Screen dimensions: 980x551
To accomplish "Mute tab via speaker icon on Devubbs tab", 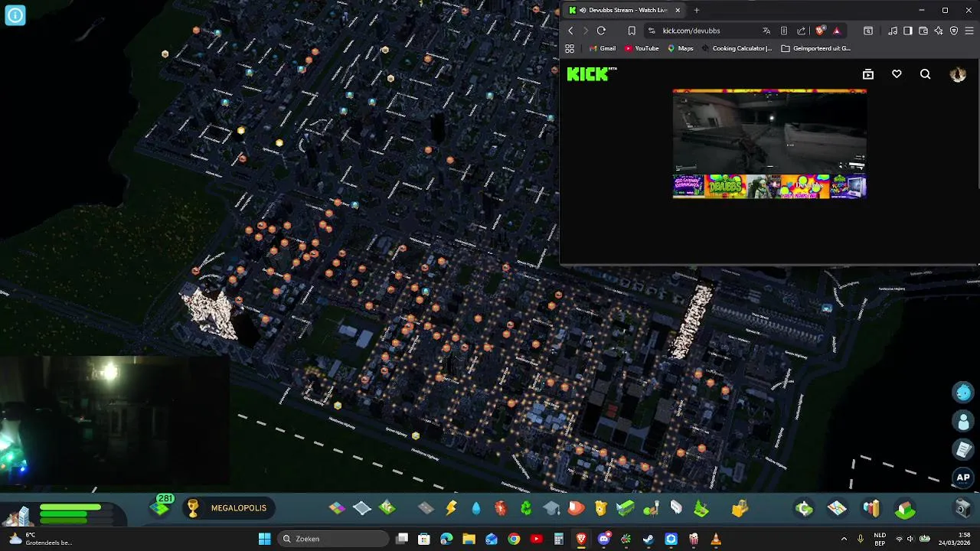I will click(583, 10).
